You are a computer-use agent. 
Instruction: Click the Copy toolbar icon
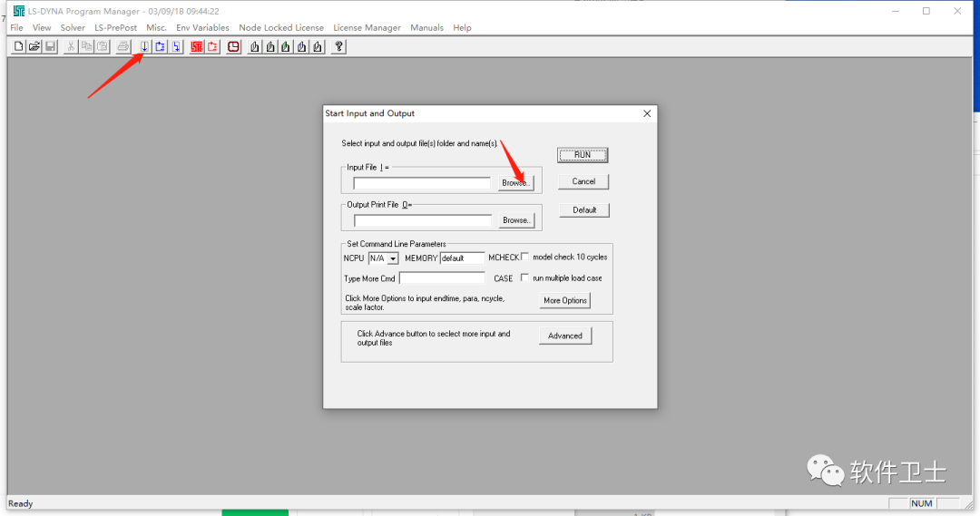pyautogui.click(x=87, y=46)
